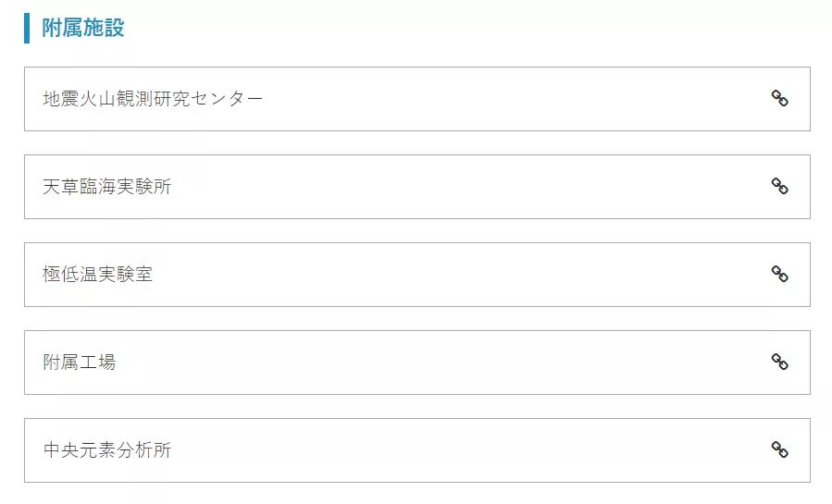Select the 地震火山観測研究センター box's empty middle area
Screen dimensions: 832x504
515,99
